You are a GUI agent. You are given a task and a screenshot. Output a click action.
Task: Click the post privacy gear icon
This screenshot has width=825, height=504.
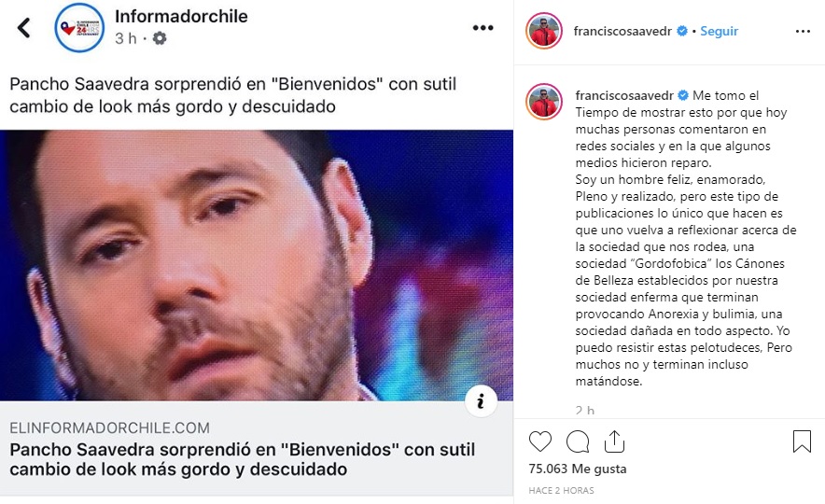[160, 38]
